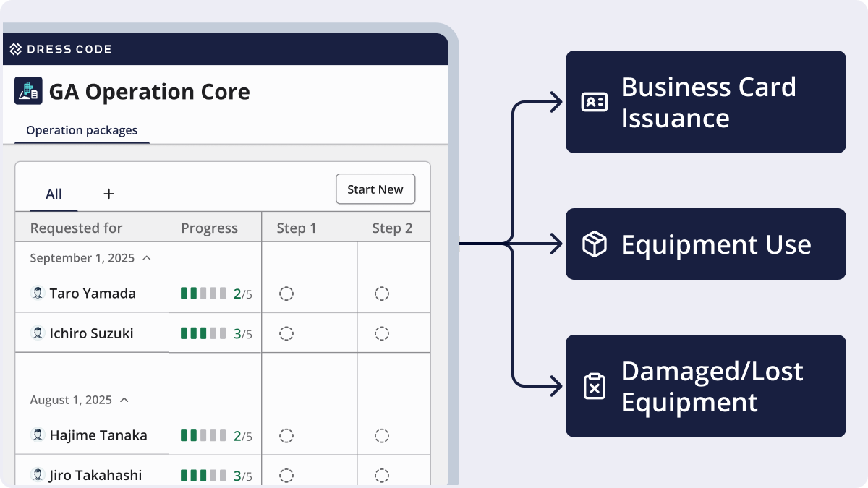
Task: Click the Business Card Issuance card icon
Action: pyautogui.click(x=595, y=102)
